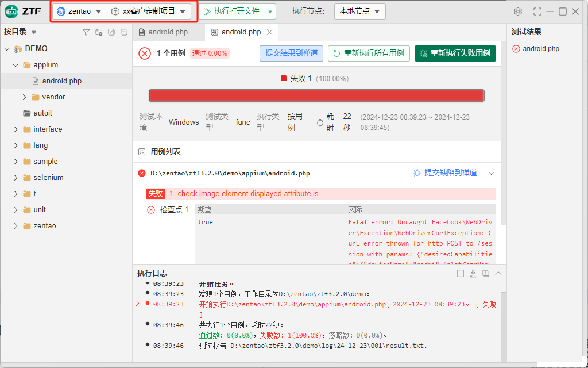Open the xx客户定制项目 product dropdown

coord(149,11)
